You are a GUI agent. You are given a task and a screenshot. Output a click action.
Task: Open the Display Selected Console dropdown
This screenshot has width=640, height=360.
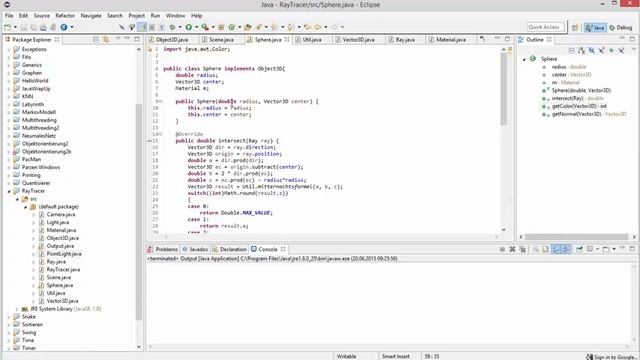tap(598, 249)
